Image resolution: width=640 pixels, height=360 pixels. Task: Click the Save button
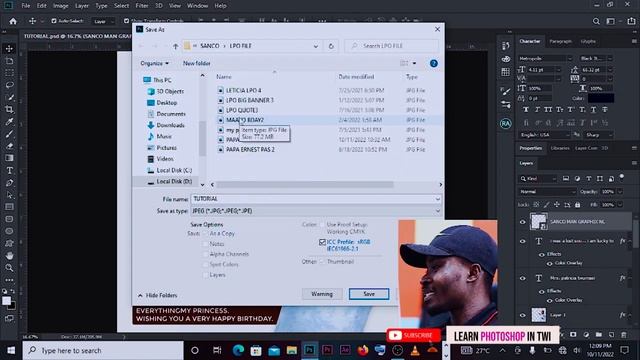click(x=369, y=294)
